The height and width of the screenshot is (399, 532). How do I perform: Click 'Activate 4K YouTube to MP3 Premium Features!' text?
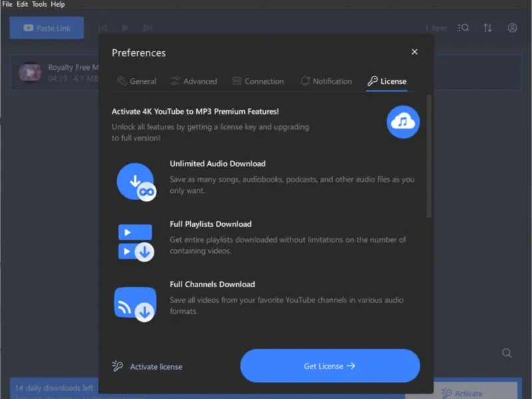click(x=195, y=111)
